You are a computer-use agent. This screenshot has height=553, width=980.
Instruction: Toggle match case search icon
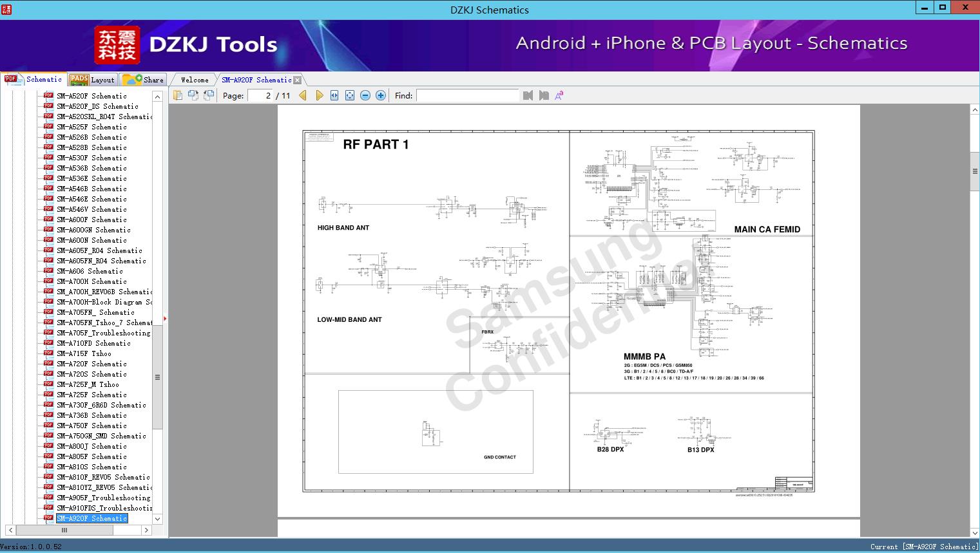coord(559,95)
